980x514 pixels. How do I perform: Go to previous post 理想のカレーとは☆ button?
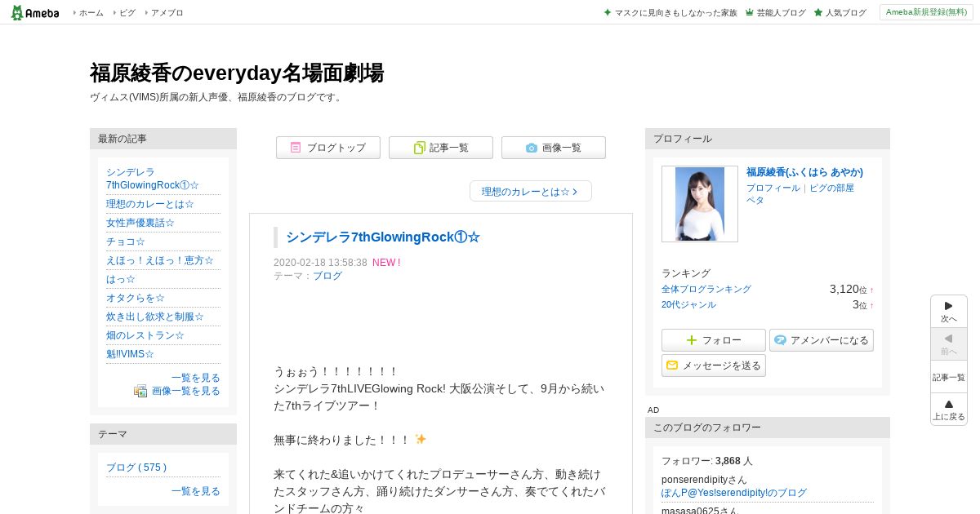tap(531, 192)
